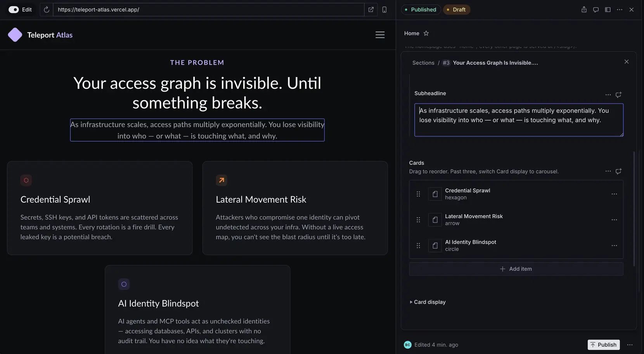The image size is (644, 354).
Task: Click THE PROBLEM eyebrow label
Action: coord(197,62)
